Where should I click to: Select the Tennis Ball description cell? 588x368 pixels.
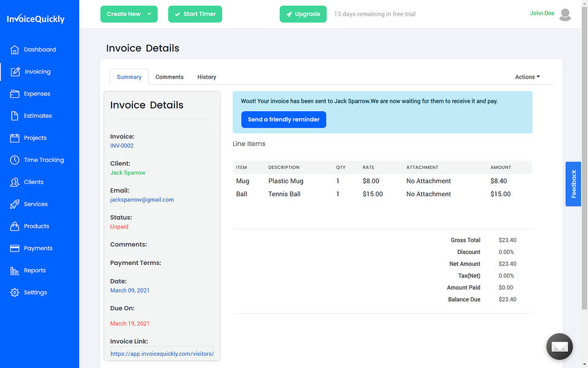pyautogui.click(x=284, y=194)
